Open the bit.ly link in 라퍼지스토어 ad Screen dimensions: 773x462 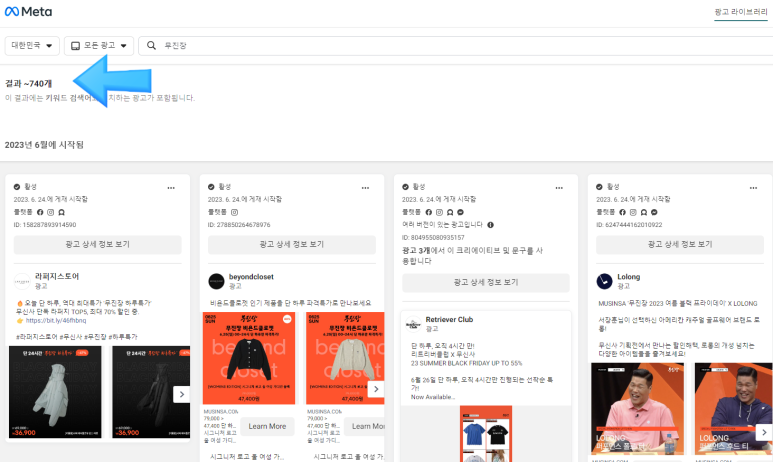coord(56,320)
